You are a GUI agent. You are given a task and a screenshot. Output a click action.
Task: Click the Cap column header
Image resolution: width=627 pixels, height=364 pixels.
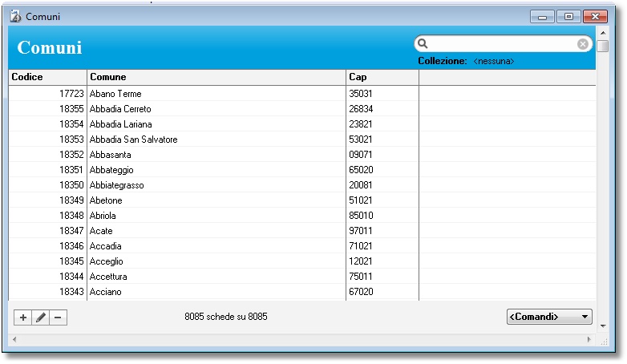click(382, 77)
